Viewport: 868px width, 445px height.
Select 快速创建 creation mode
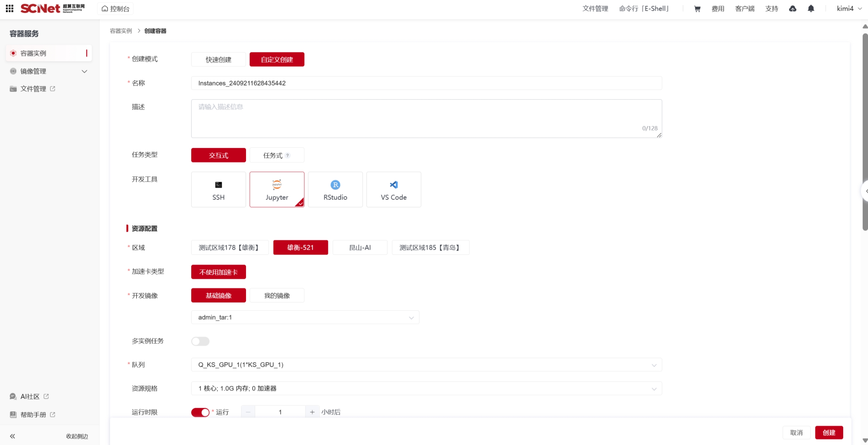click(x=218, y=60)
